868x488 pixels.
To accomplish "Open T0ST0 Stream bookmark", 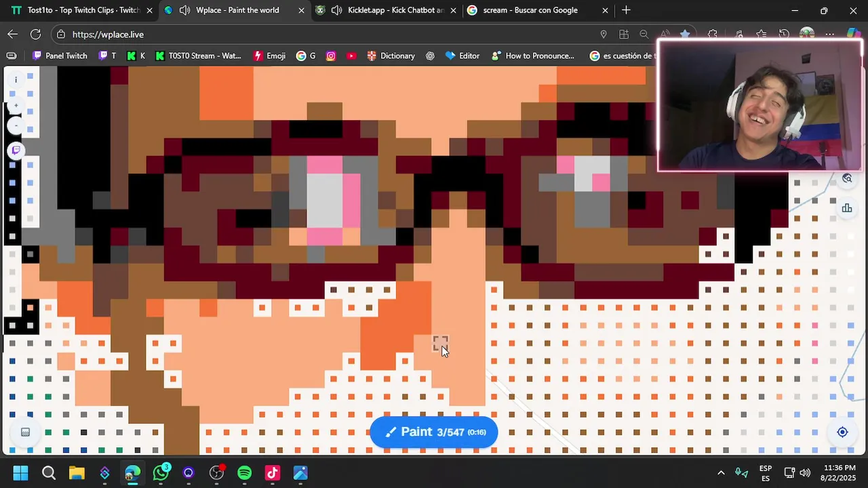I will [x=198, y=56].
